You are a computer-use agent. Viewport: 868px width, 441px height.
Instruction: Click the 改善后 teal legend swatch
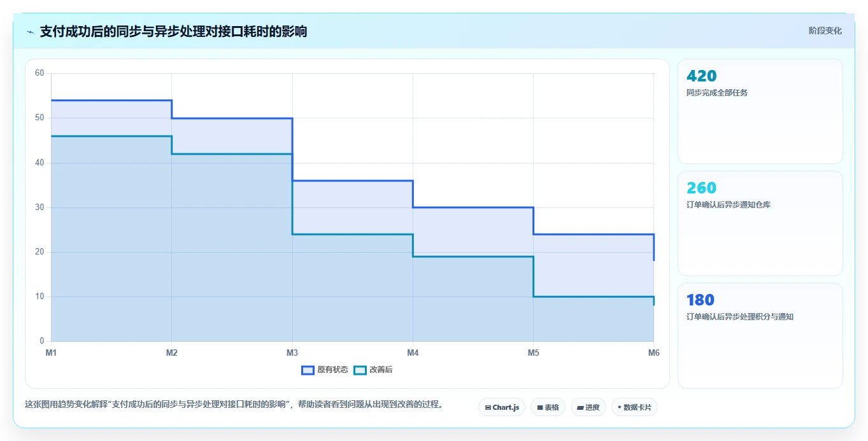point(360,370)
